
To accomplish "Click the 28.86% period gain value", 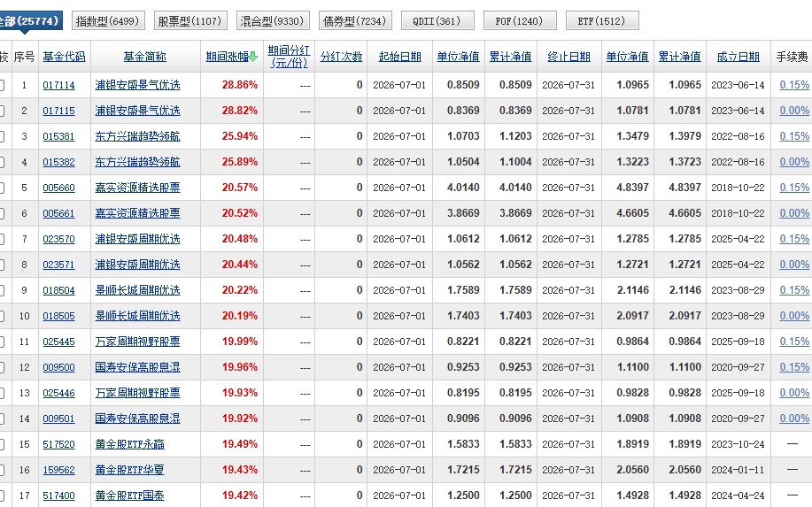I will click(240, 85).
